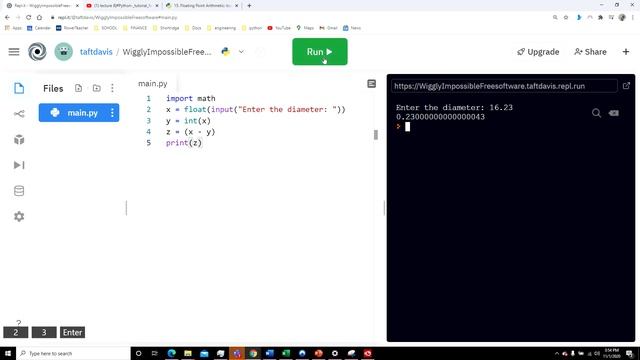The image size is (640, 360).
Task: Open the engineering bookmarks folder
Action: (x=222, y=28)
